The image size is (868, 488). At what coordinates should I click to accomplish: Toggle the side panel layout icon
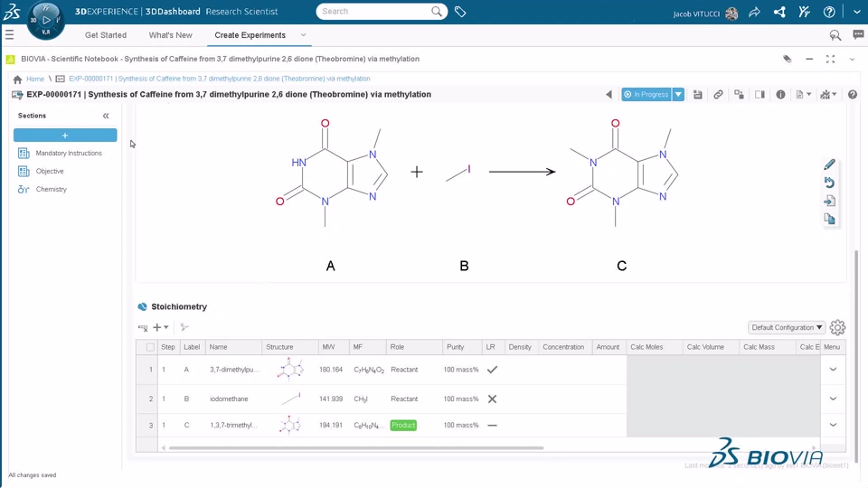(x=759, y=95)
